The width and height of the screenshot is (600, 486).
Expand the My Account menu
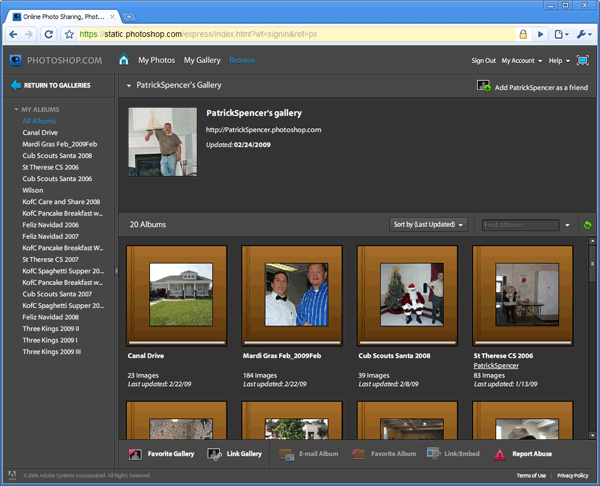click(x=522, y=60)
